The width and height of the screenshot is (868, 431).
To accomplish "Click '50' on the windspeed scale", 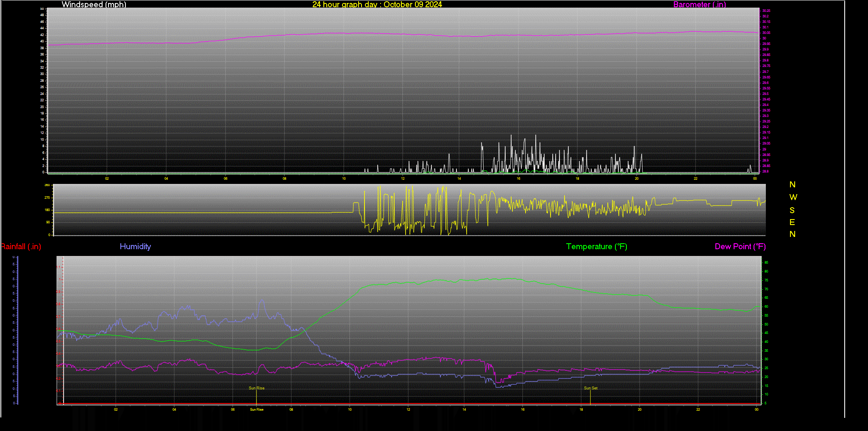I will (x=42, y=8).
